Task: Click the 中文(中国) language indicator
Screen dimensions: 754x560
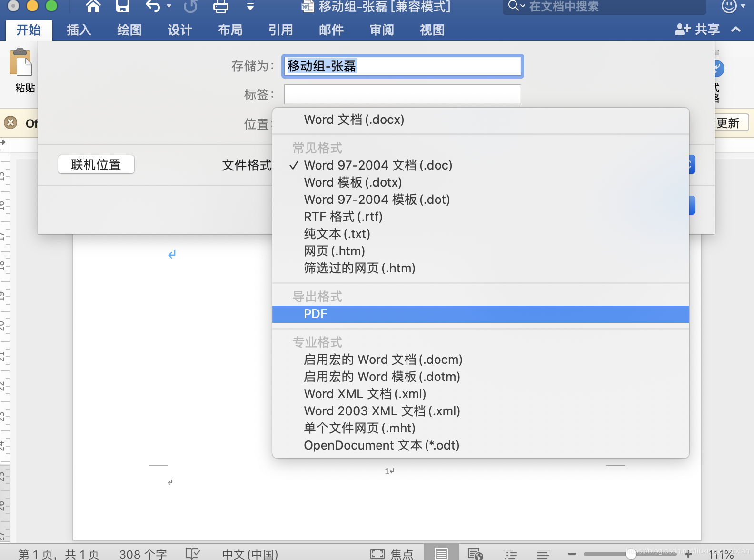Action: (x=250, y=554)
